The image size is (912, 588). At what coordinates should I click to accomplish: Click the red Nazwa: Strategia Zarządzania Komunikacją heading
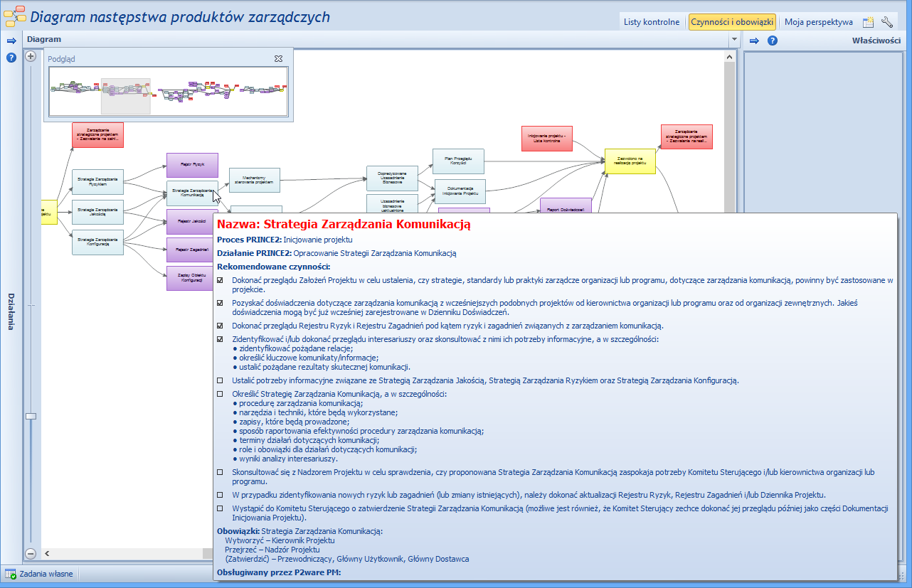[x=344, y=225]
